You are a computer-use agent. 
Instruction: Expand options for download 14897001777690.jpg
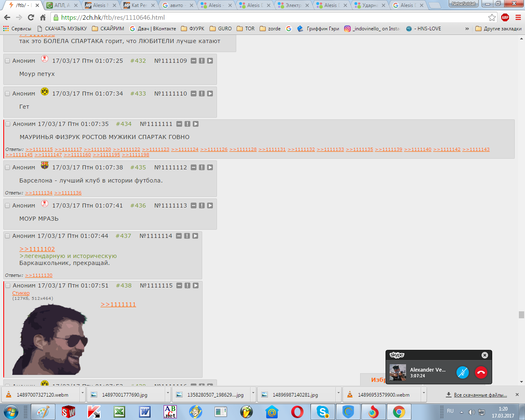coord(168,395)
